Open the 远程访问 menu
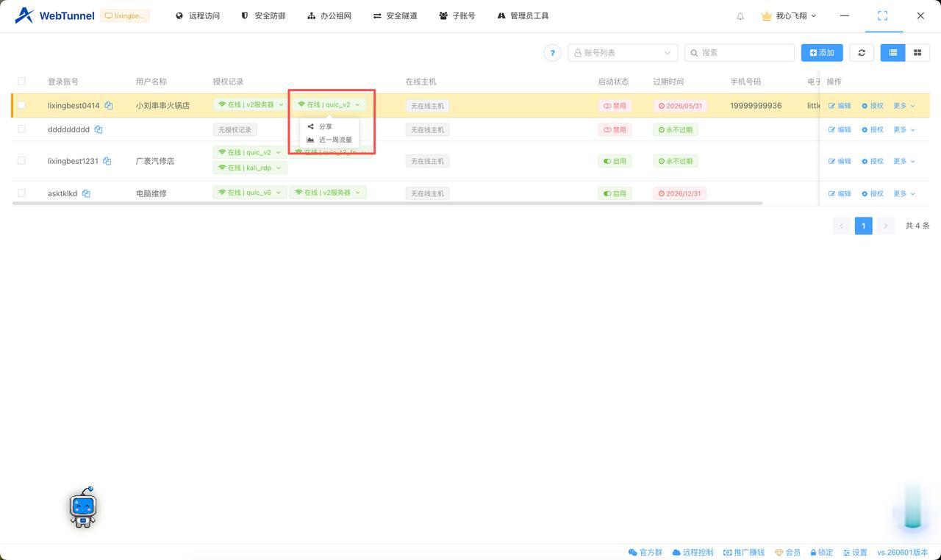Image resolution: width=941 pixels, height=560 pixels. 198,15
